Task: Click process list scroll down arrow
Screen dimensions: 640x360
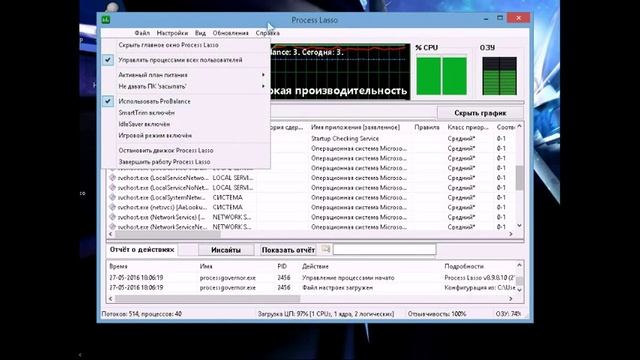Action: tap(519, 225)
